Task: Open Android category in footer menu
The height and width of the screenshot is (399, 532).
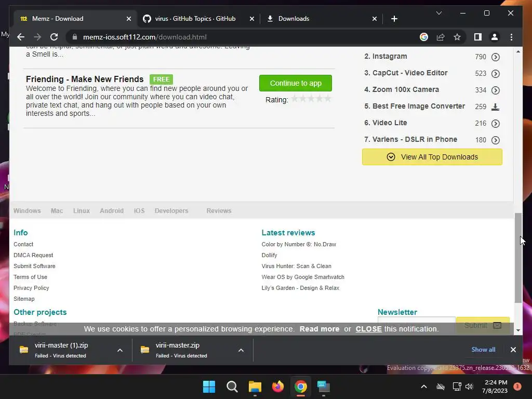Action: coord(112,211)
